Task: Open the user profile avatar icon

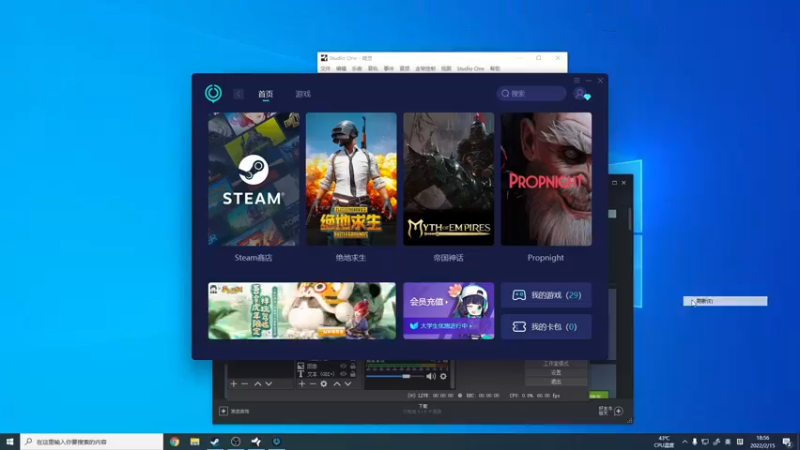Action: click(581, 94)
